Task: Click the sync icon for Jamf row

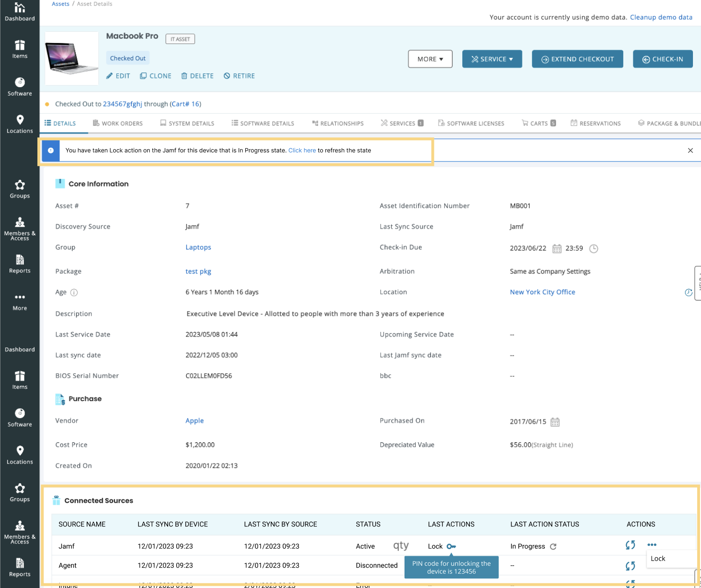Action: click(x=630, y=545)
